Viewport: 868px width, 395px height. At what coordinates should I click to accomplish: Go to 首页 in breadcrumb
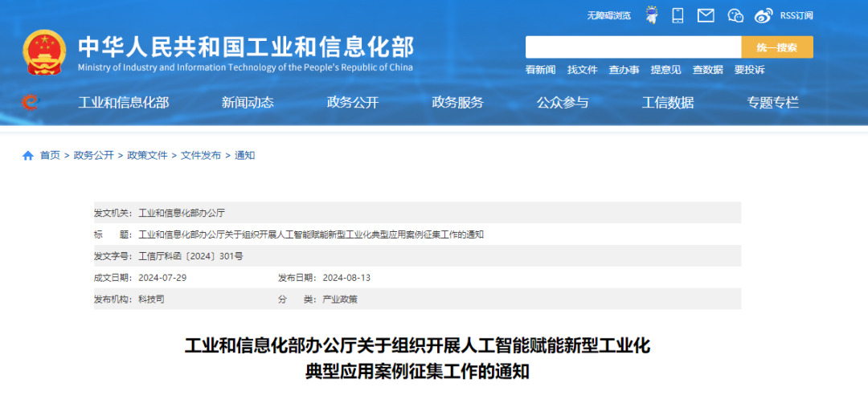point(50,156)
